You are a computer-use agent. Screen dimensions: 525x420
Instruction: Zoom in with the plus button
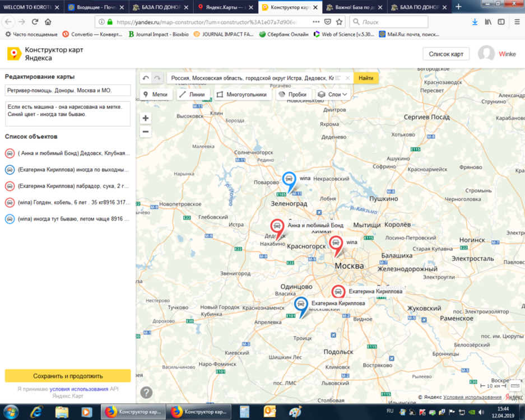coord(146,118)
